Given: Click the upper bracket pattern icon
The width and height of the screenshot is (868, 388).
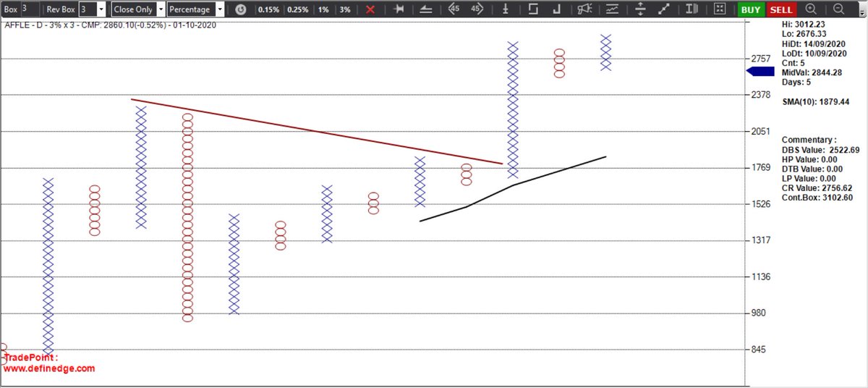Looking at the screenshot, I should point(532,9).
